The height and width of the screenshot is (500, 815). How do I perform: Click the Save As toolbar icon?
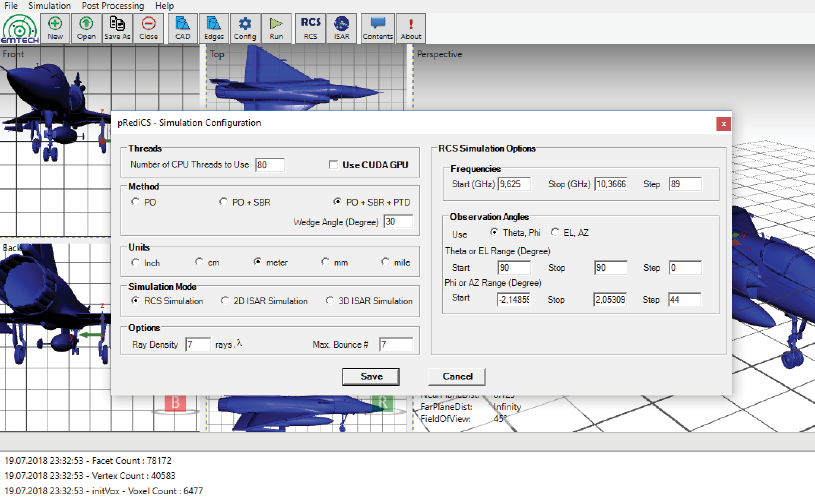point(117,27)
